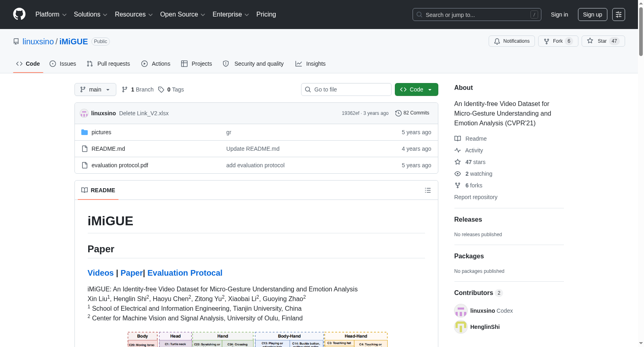Open the Actions tab
The width and height of the screenshot is (644, 347).
tap(156, 64)
